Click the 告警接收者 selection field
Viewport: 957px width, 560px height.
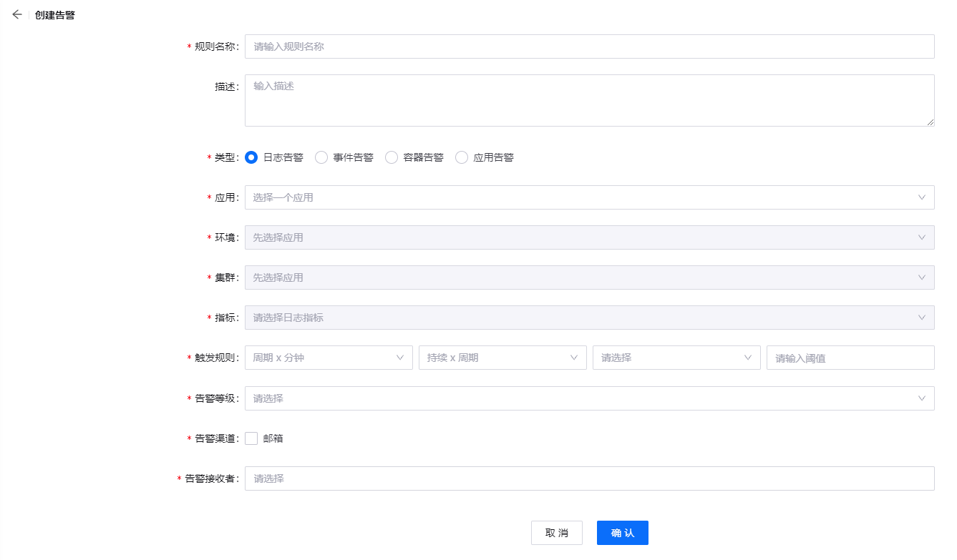589,478
